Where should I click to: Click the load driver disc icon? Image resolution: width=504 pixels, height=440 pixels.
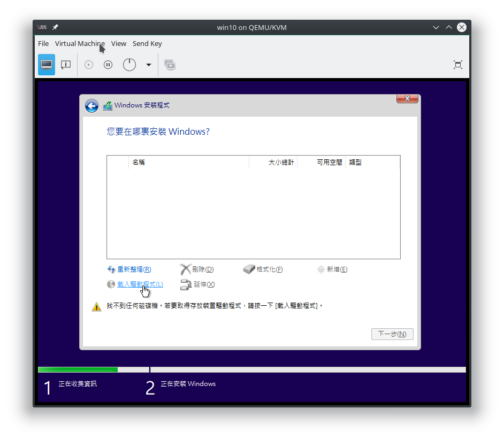(x=111, y=284)
